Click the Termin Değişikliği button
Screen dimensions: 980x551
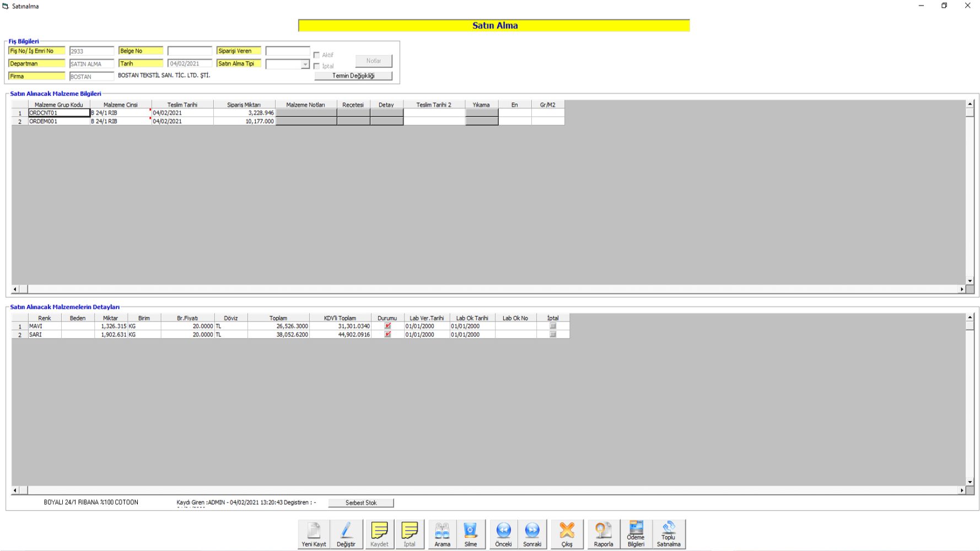pos(353,76)
